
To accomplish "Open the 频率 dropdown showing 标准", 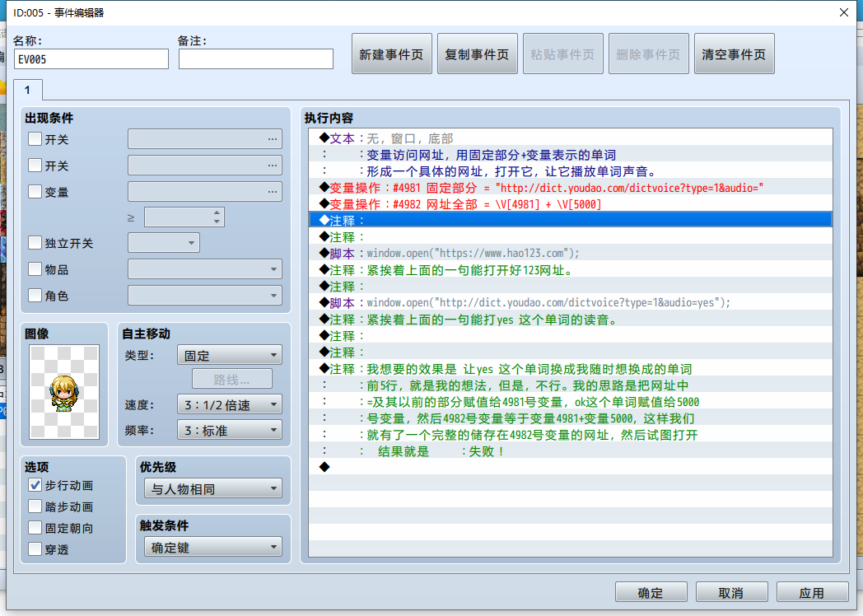I will [x=230, y=430].
